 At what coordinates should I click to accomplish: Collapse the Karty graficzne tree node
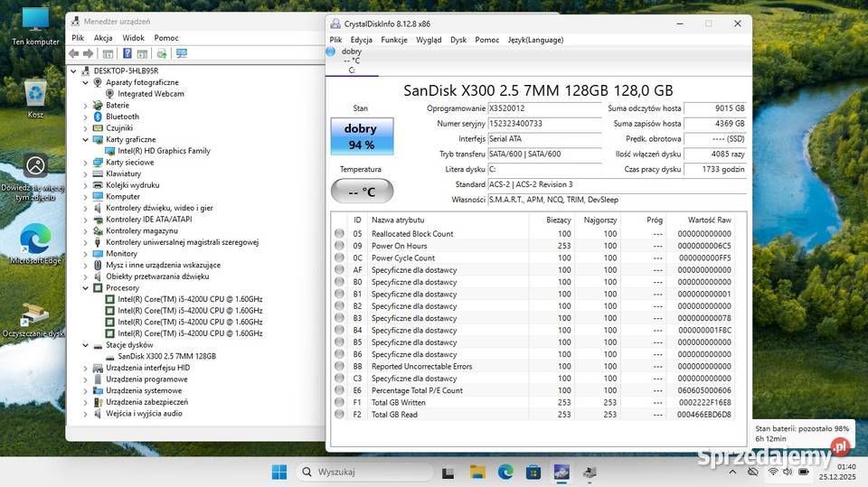pyautogui.click(x=86, y=139)
